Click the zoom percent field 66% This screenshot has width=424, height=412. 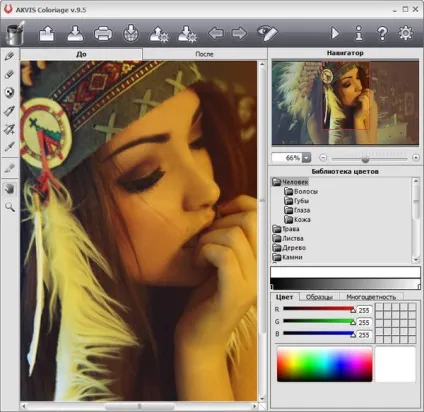(x=287, y=158)
